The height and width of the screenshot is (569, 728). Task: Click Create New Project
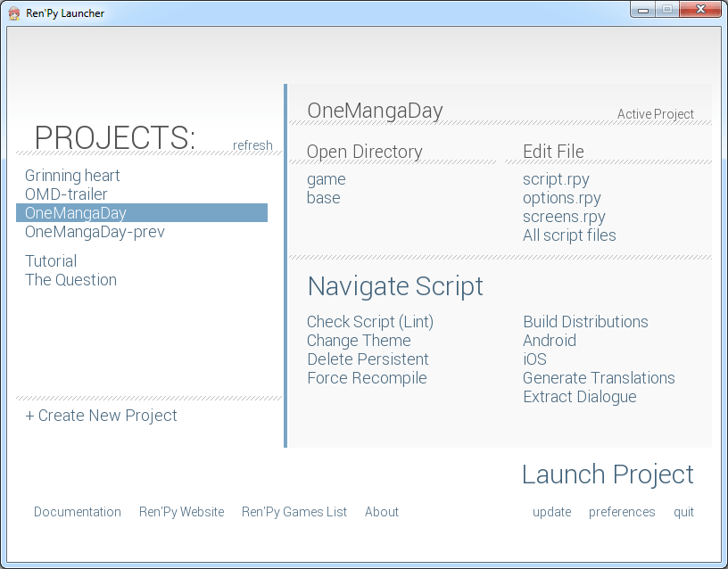(101, 416)
